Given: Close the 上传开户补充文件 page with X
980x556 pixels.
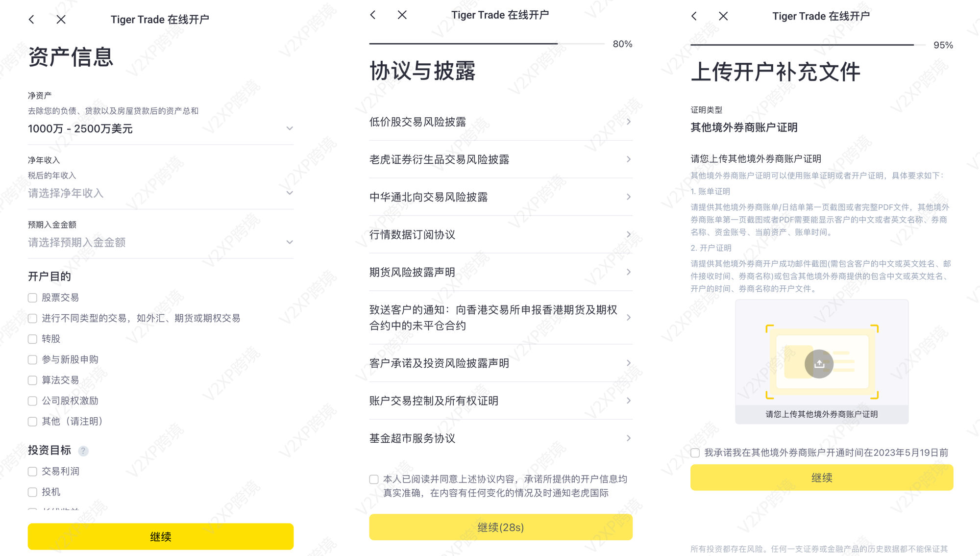Looking at the screenshot, I should 723,16.
